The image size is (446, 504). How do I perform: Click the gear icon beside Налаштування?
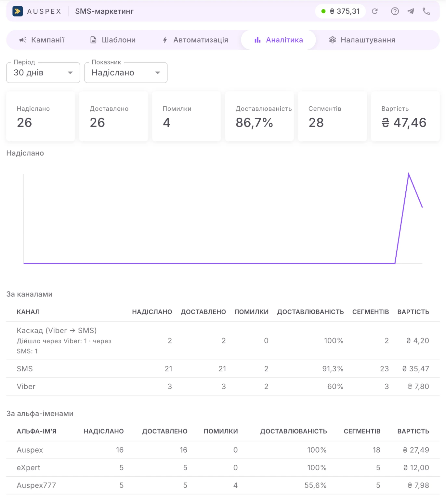[333, 40]
